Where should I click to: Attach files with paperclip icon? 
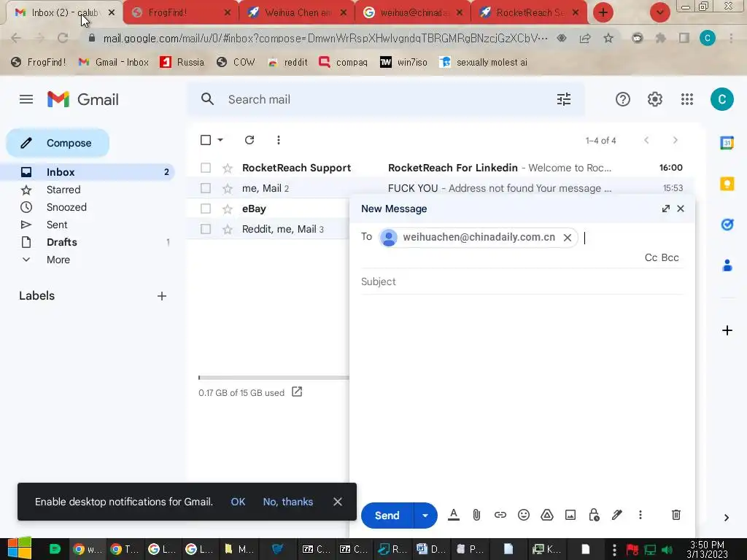476,515
